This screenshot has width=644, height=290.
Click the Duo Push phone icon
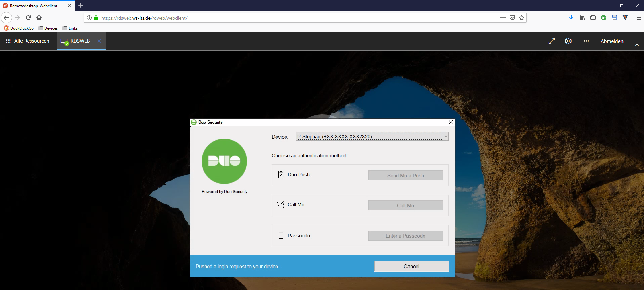pyautogui.click(x=281, y=175)
